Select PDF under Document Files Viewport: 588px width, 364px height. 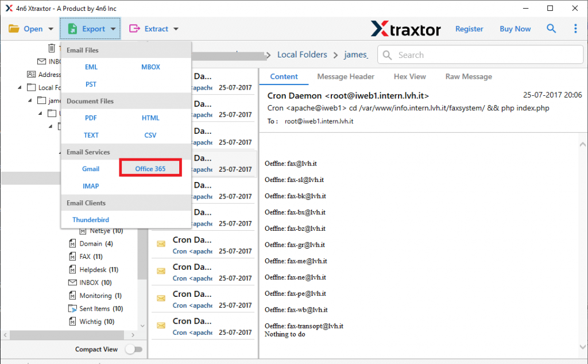(x=91, y=118)
